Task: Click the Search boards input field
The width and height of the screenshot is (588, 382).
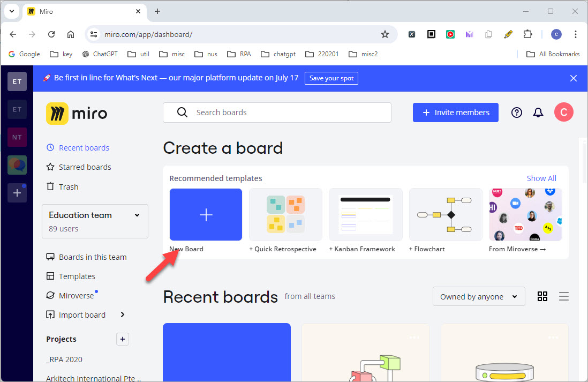Action: click(x=277, y=113)
